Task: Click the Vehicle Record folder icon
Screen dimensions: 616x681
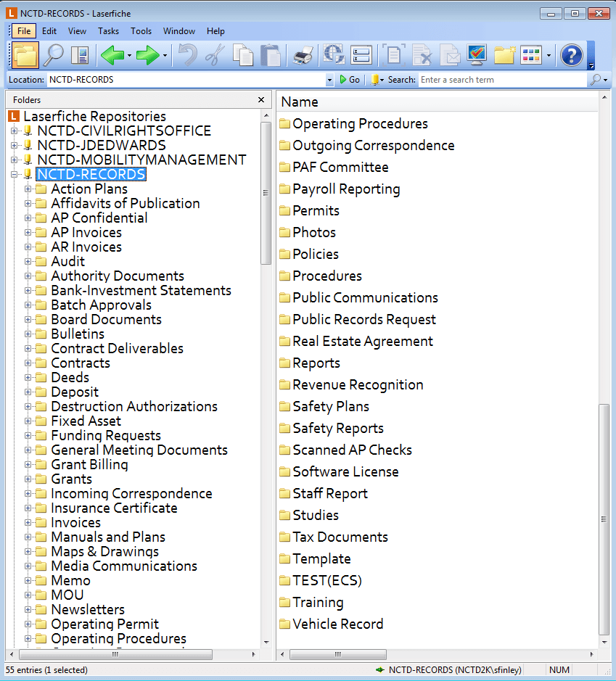Action: (284, 624)
